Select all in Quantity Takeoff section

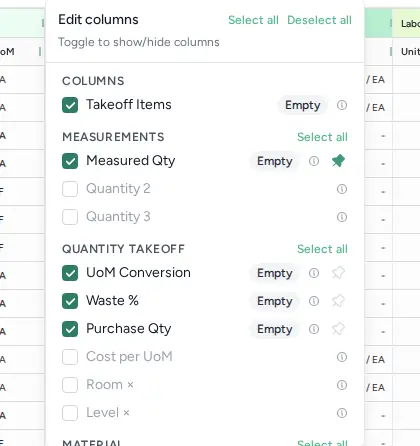tap(322, 249)
